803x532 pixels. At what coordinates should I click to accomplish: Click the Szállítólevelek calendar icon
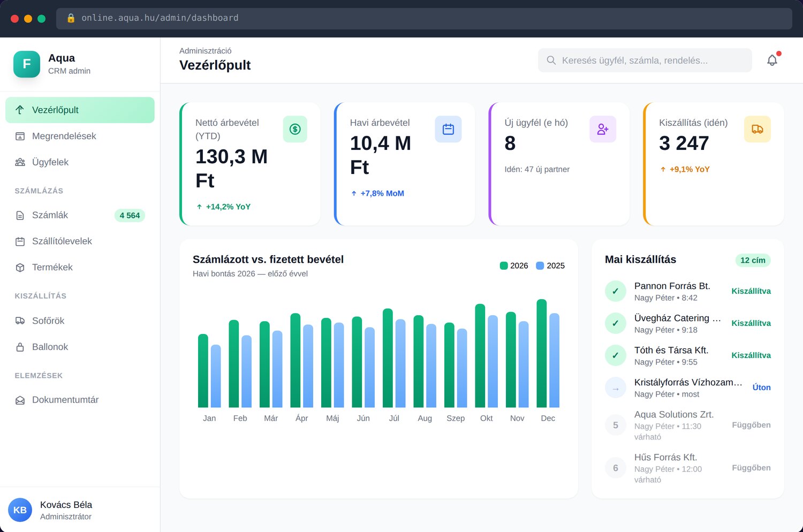(20, 241)
